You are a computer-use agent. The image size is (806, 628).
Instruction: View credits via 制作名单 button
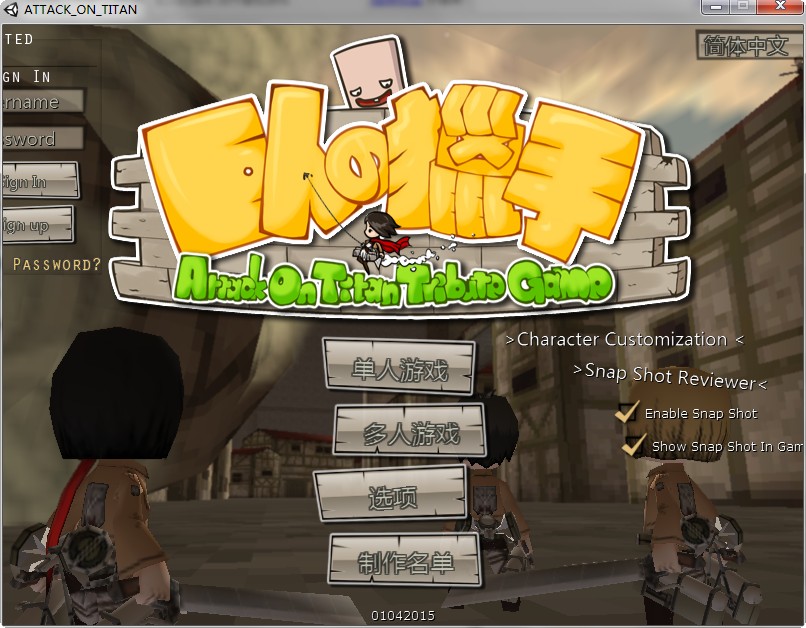pos(405,562)
